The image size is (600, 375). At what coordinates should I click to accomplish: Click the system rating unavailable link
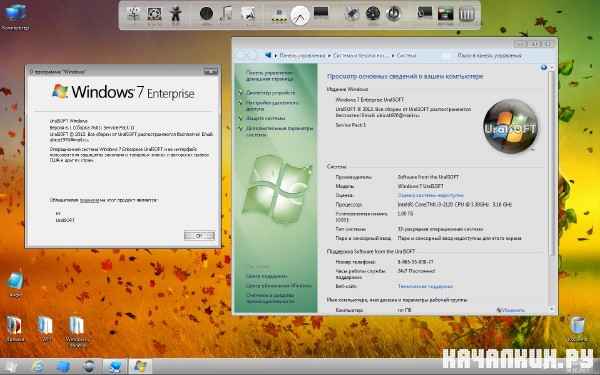click(430, 195)
